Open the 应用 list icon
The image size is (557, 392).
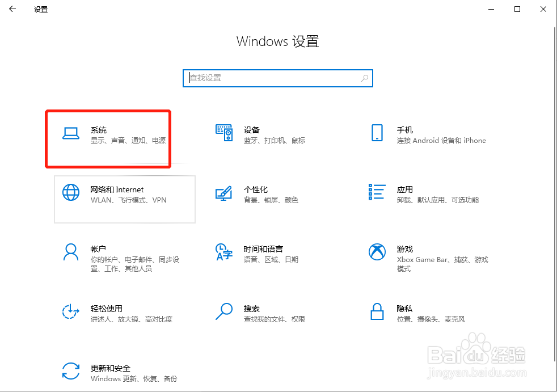click(x=377, y=192)
